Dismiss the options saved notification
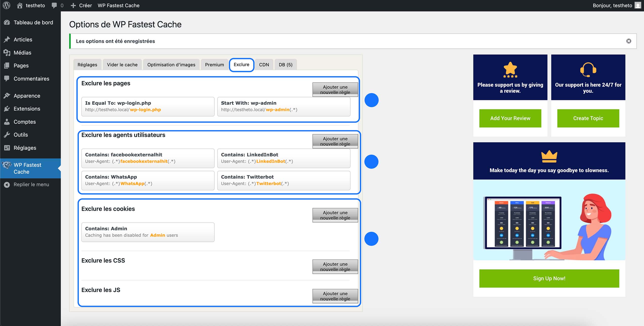 click(629, 41)
